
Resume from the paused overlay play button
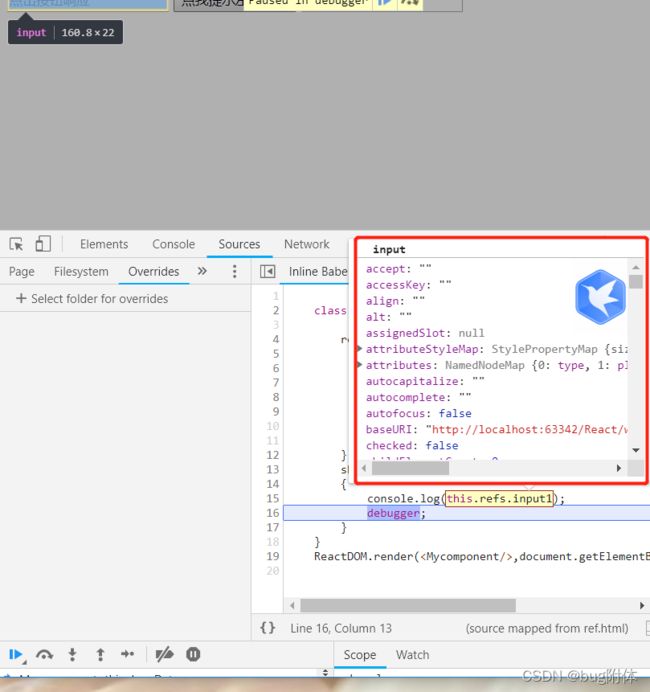(x=384, y=3)
